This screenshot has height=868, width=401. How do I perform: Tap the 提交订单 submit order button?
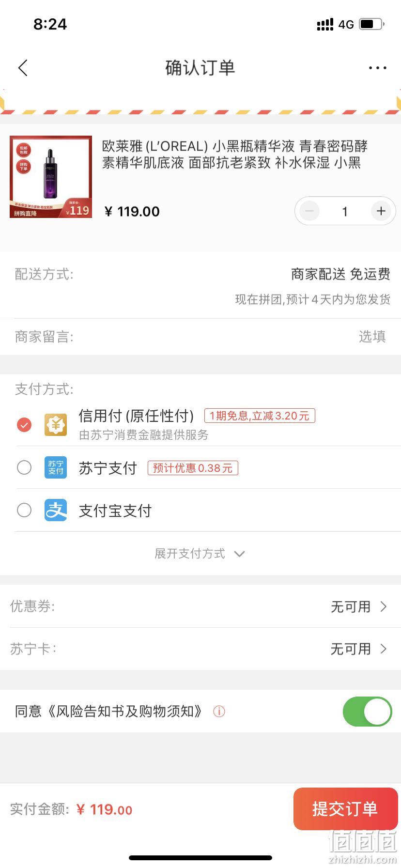tap(345, 809)
